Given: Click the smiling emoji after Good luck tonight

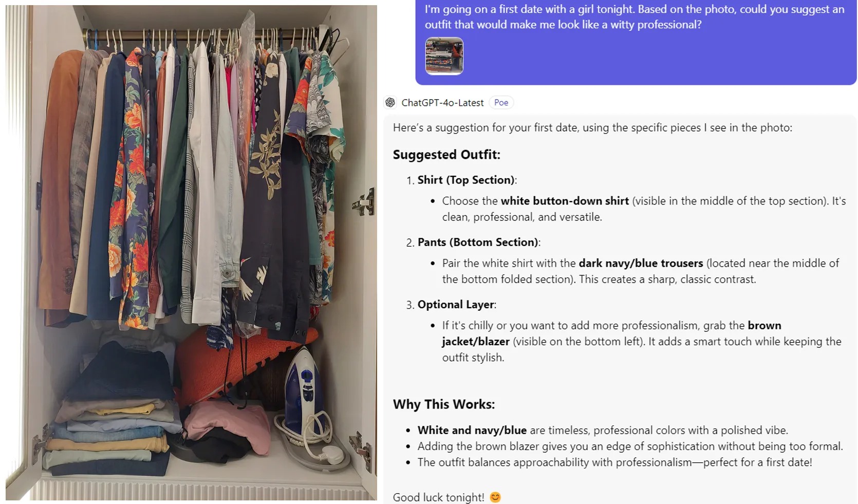Looking at the screenshot, I should (495, 497).
